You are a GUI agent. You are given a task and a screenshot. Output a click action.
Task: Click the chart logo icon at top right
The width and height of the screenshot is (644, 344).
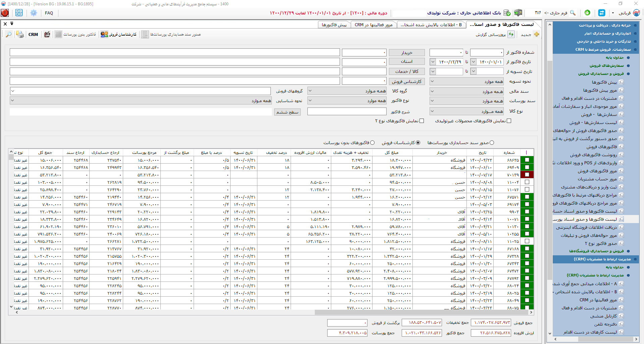click(x=636, y=13)
